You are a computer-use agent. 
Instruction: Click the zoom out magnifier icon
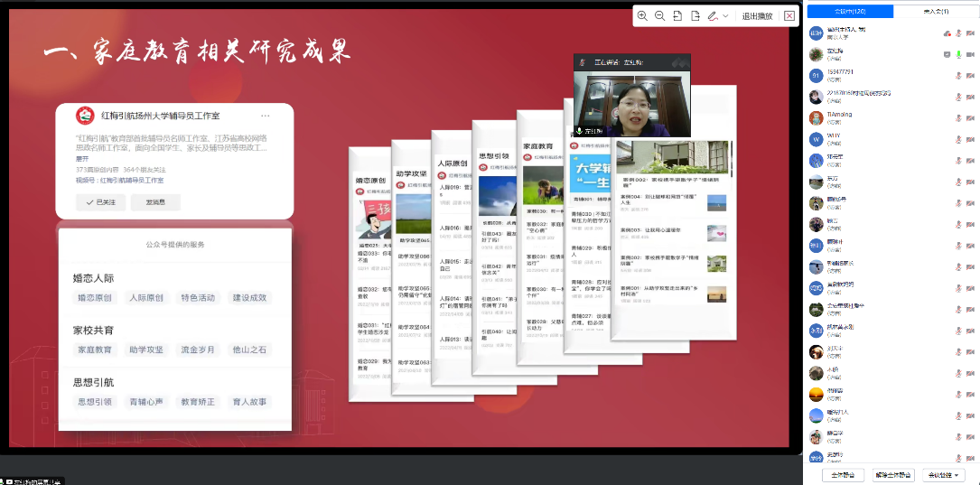[x=659, y=15]
